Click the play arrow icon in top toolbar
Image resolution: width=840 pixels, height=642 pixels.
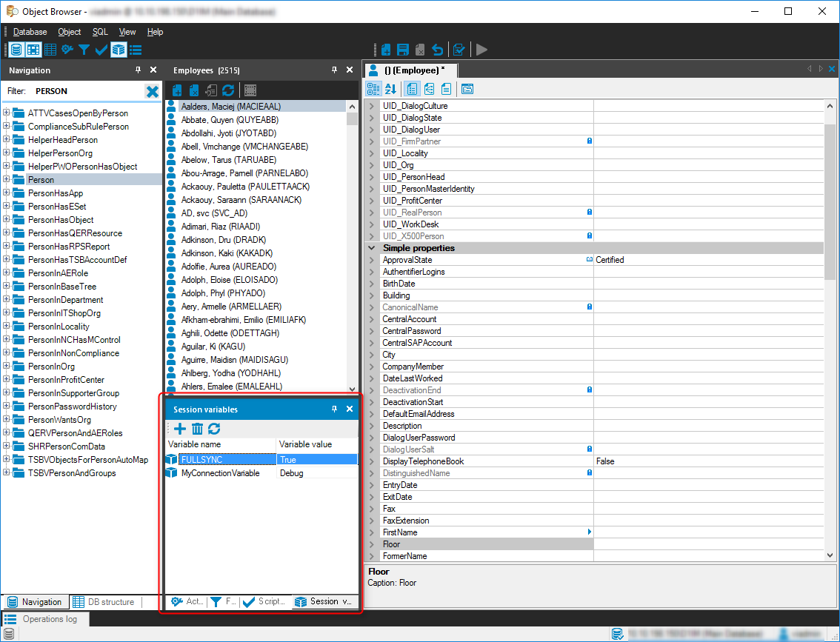click(481, 50)
